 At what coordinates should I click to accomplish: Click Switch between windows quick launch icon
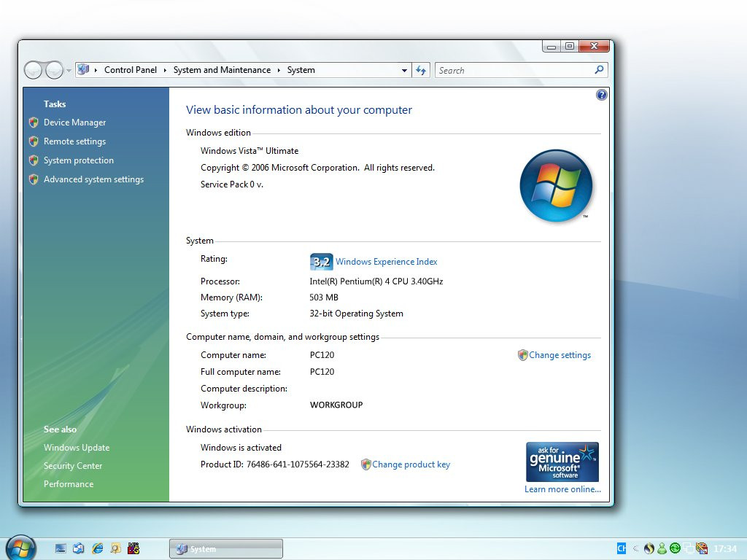[x=79, y=548]
